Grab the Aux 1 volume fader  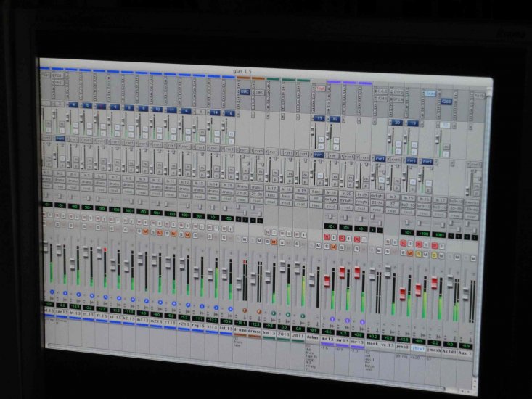coord(465,294)
